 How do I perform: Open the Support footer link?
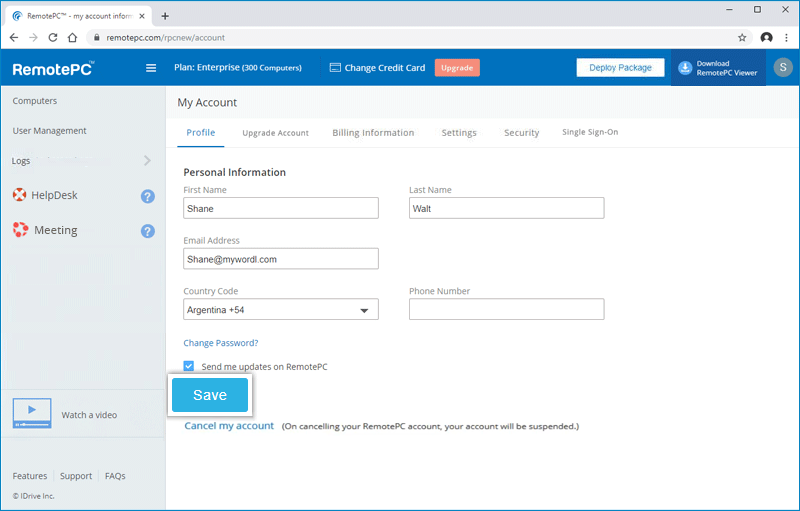pos(76,476)
